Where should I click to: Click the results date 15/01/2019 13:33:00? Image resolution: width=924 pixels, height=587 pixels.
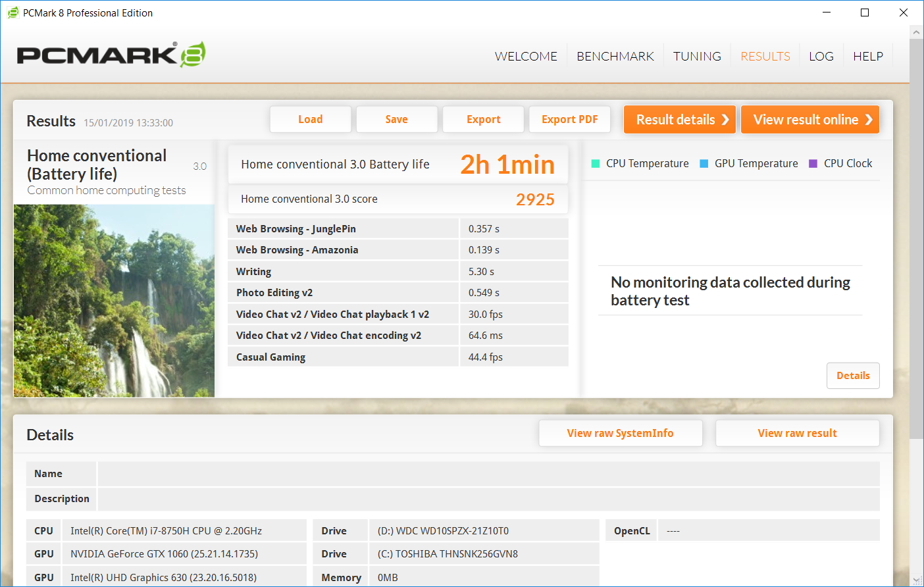point(128,123)
